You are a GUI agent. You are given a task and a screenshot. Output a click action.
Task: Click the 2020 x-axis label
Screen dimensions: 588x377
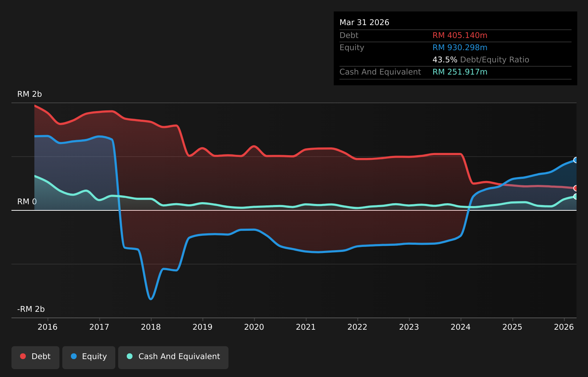(x=254, y=327)
